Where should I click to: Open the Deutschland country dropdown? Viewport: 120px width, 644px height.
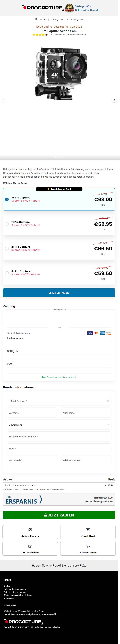(x=59, y=425)
